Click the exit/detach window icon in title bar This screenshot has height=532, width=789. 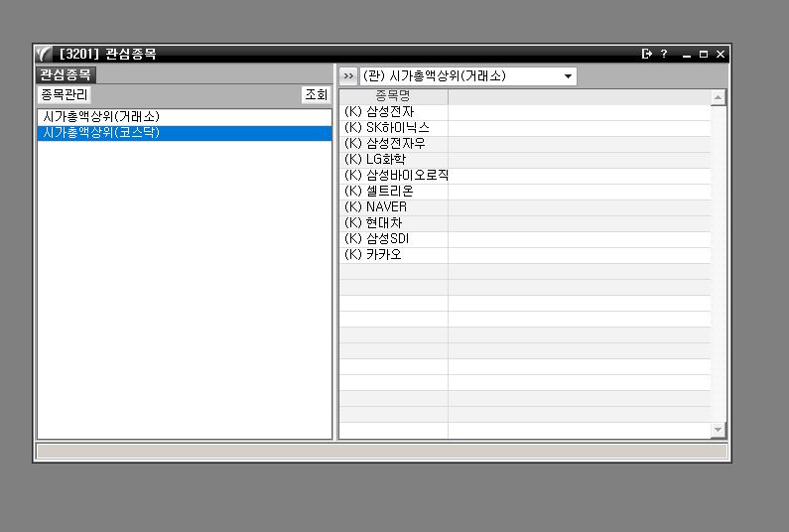[647, 55]
